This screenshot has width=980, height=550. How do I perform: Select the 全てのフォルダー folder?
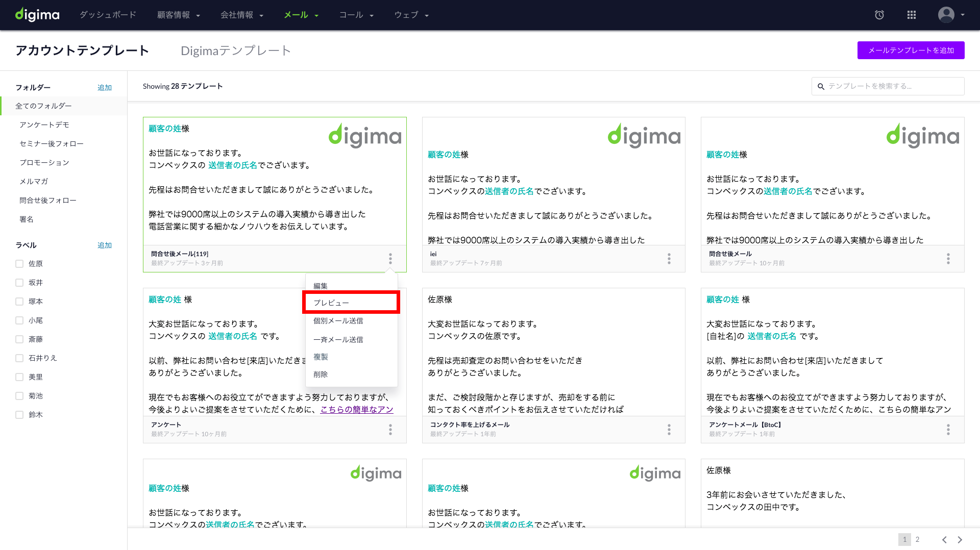64,106
